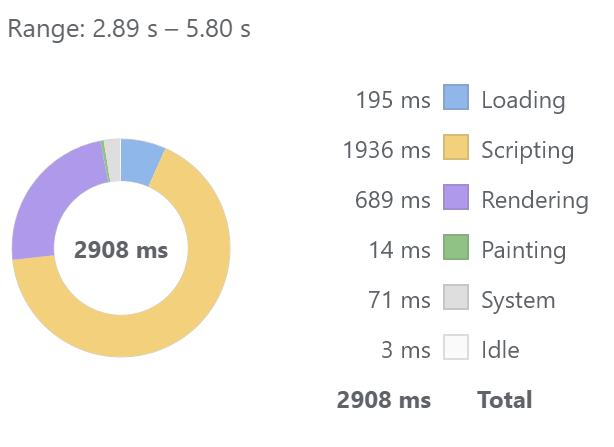Select the Loading legend label
Image resolution: width=614 pixels, height=447 pixels.
(523, 100)
